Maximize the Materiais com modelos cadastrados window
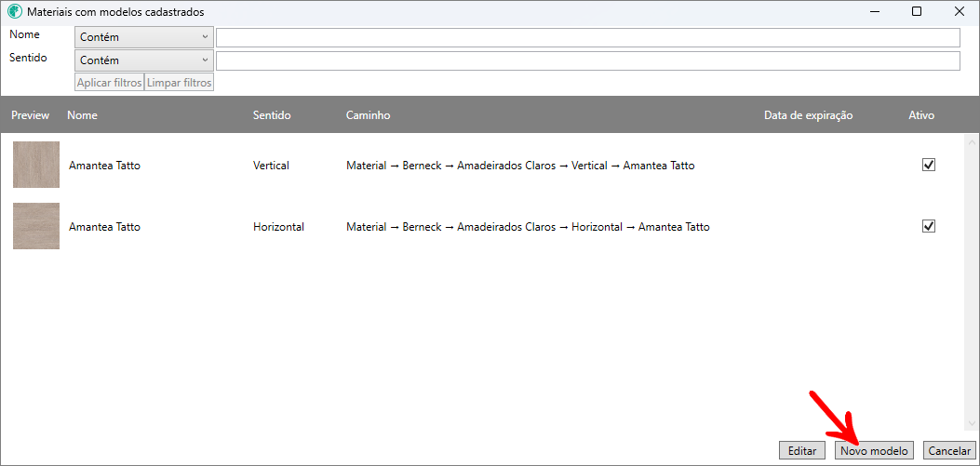The height and width of the screenshot is (466, 980). pyautogui.click(x=917, y=11)
